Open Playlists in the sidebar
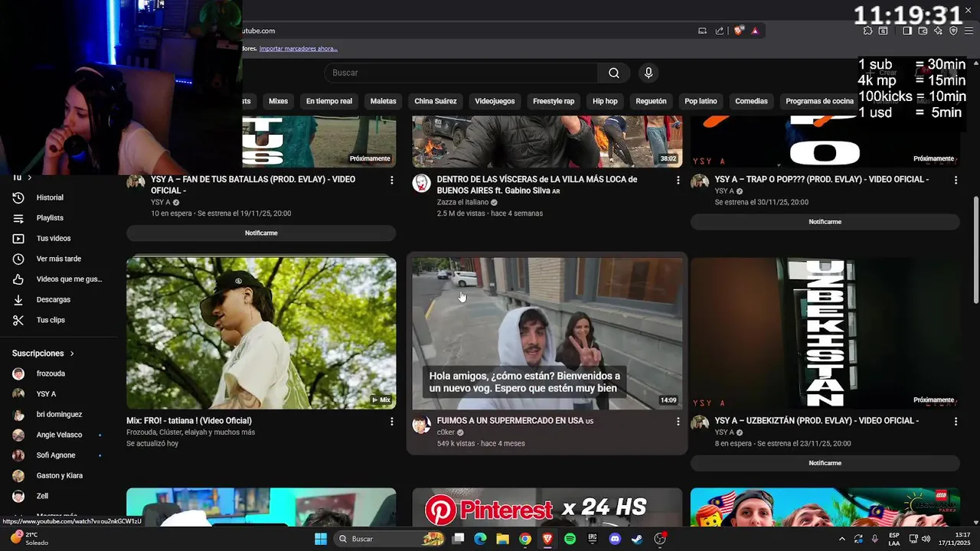This screenshot has height=551, width=980. 50,218
